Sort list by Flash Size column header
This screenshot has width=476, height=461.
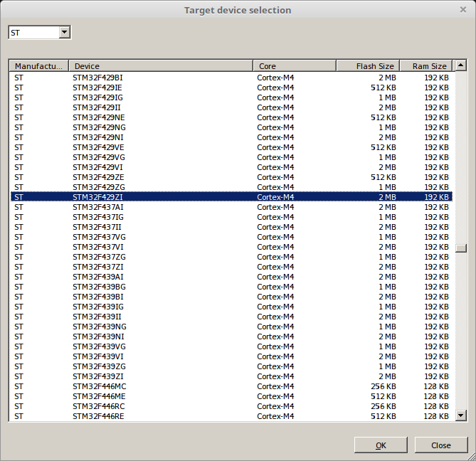tap(368, 66)
